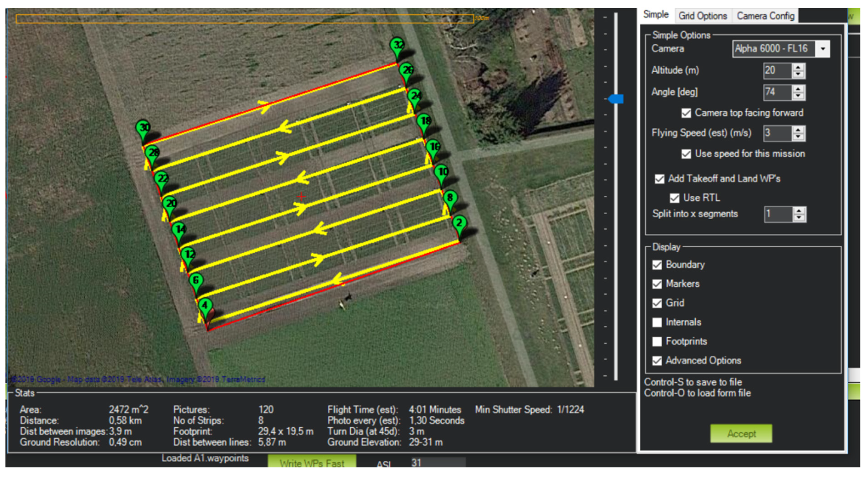Click waypoint marker 2 on map
The height and width of the screenshot is (478, 868).
[x=459, y=224]
